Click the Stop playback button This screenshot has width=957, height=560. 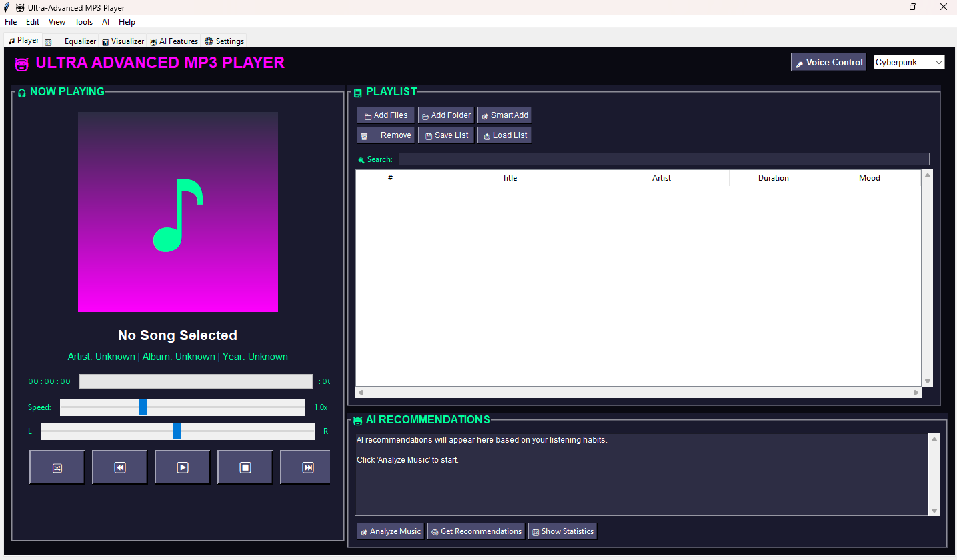pos(245,467)
